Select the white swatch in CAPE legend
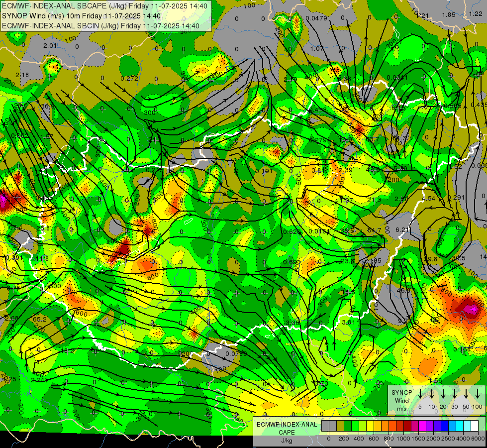This screenshot has width=487, height=448. point(474,426)
